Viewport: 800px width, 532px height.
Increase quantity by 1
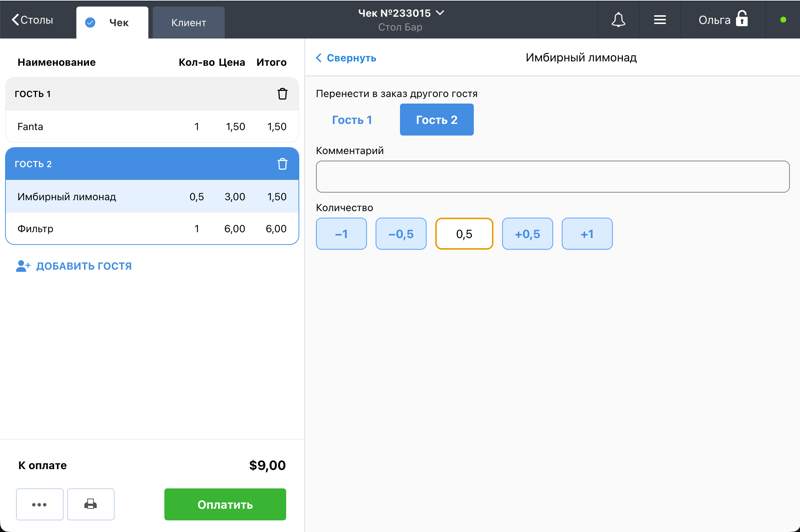[x=587, y=234]
